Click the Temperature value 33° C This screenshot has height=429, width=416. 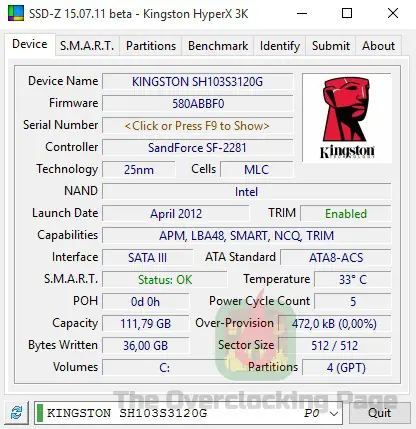pos(352,280)
